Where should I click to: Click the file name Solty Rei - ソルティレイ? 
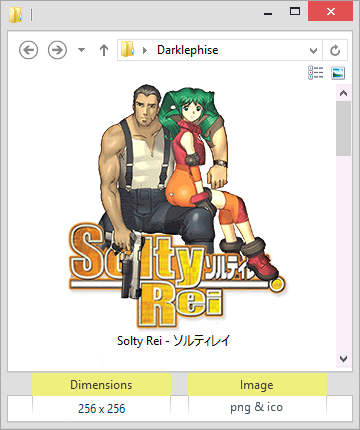173,341
